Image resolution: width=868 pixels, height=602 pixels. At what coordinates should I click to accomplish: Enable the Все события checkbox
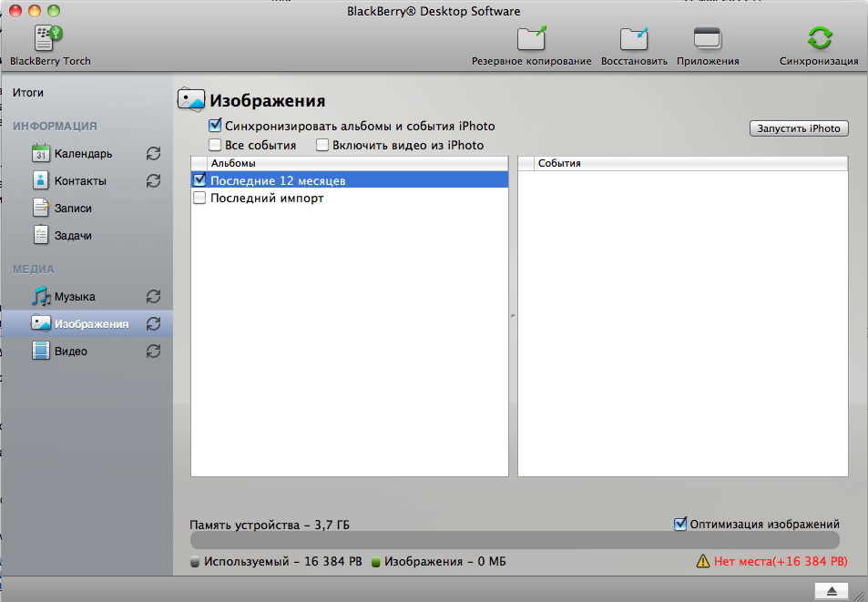click(x=215, y=145)
